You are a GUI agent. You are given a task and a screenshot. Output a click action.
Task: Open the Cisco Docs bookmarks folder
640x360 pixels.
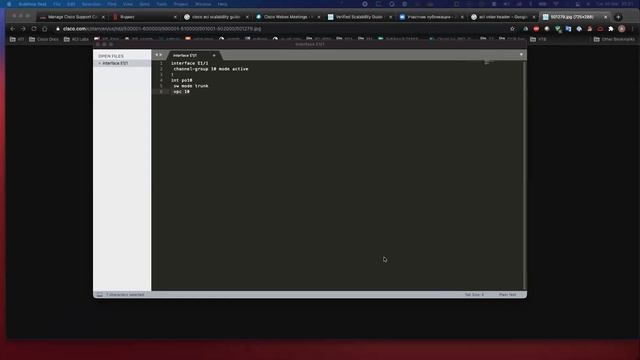[x=44, y=40]
